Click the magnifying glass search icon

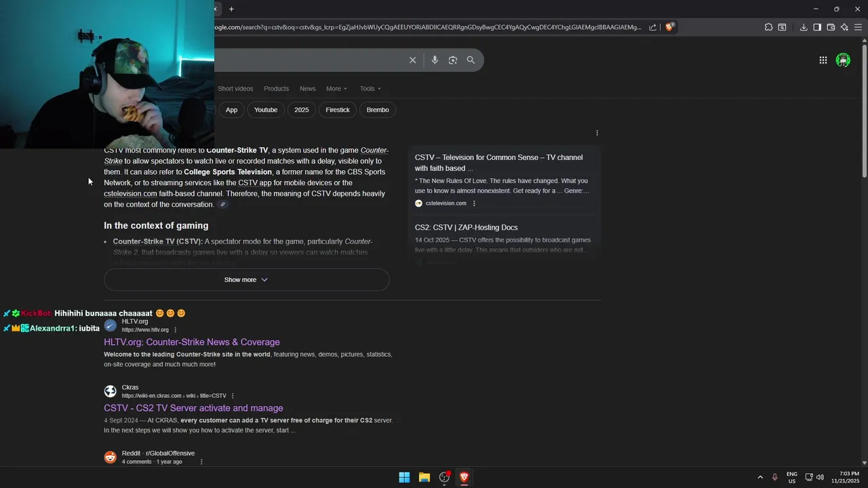click(x=471, y=60)
